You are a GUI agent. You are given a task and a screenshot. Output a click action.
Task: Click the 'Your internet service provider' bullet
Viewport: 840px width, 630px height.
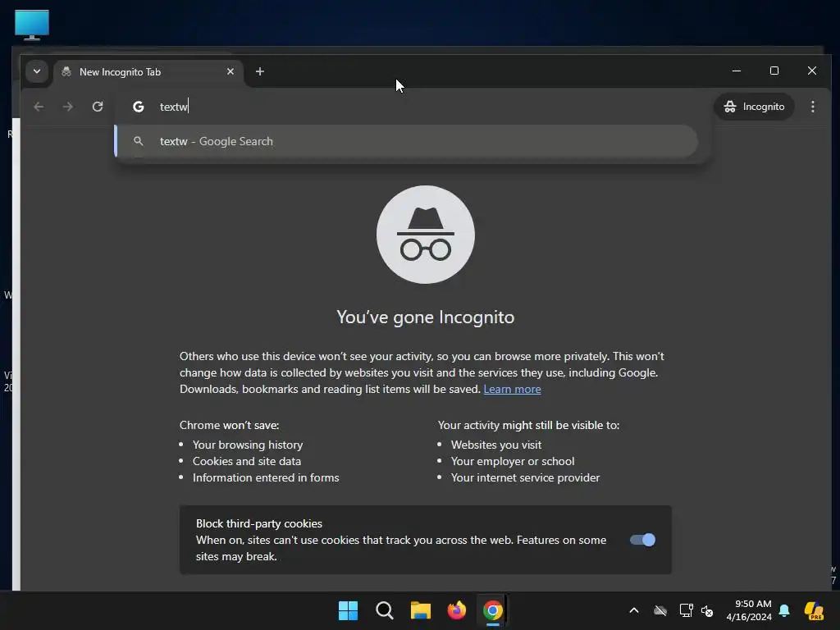tap(525, 477)
